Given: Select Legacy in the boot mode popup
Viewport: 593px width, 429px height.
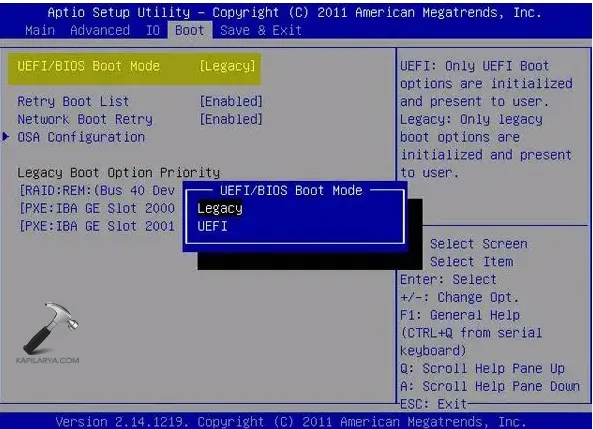Looking at the screenshot, I should tap(220, 208).
